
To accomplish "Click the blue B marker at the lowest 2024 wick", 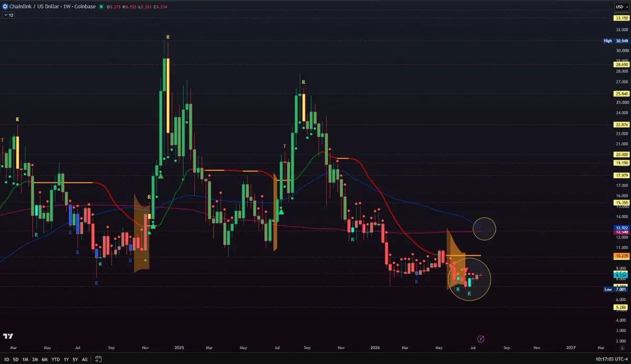I will point(96,283).
